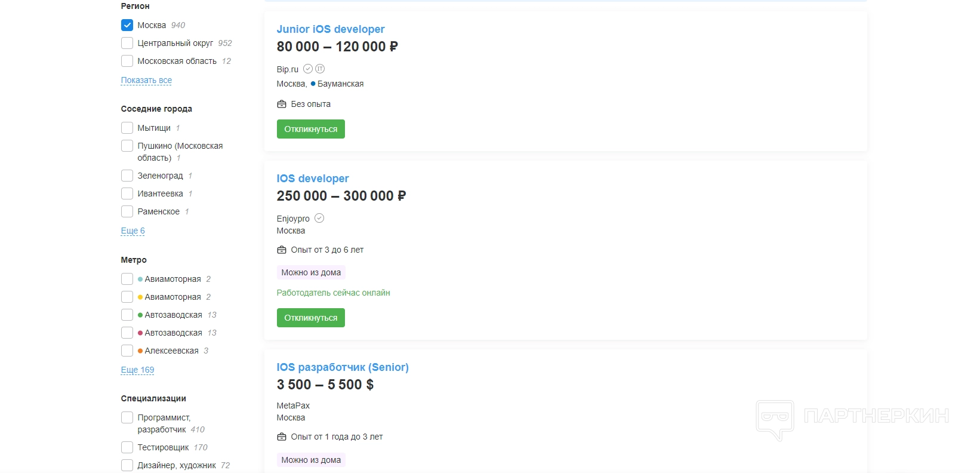The height and width of the screenshot is (473, 980).
Task: Click briefcase icon next to Опыт от 3 до 6 лет
Action: (x=282, y=250)
